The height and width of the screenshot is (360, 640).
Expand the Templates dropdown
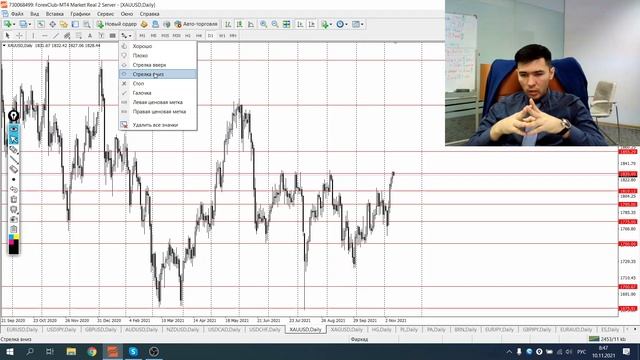click(x=362, y=24)
